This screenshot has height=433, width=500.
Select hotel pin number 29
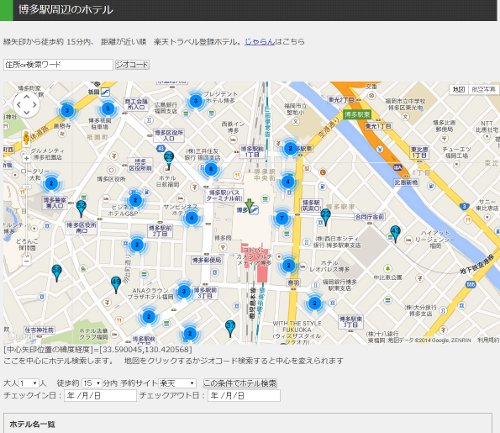tap(169, 159)
